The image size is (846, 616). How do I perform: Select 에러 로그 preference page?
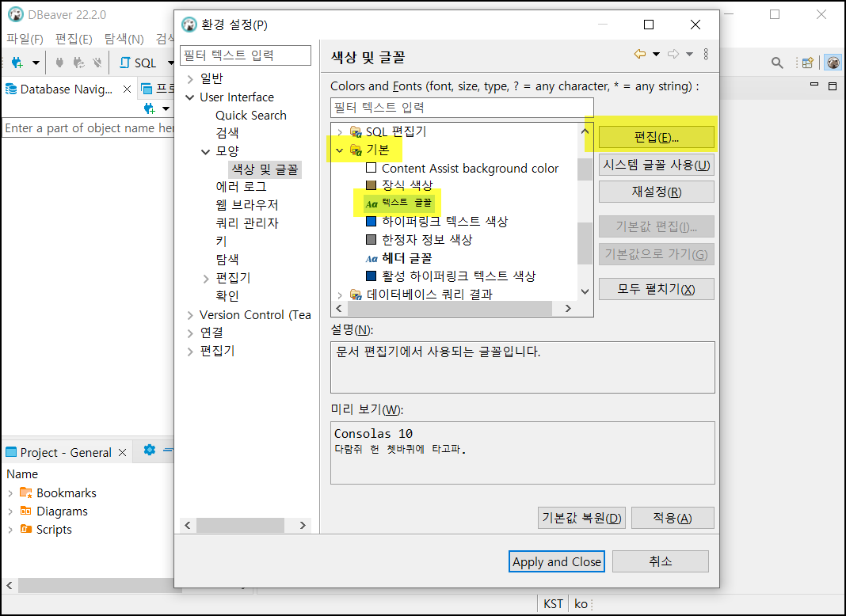click(241, 187)
